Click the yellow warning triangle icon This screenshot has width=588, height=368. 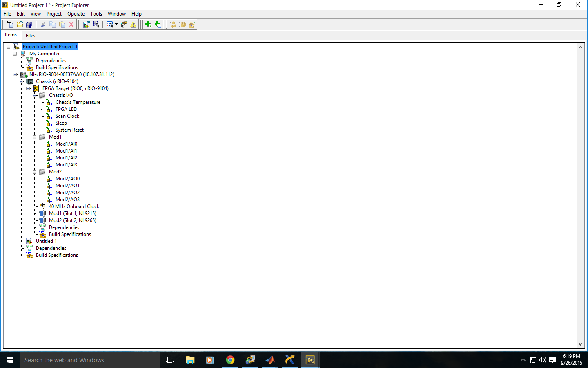pyautogui.click(x=134, y=25)
